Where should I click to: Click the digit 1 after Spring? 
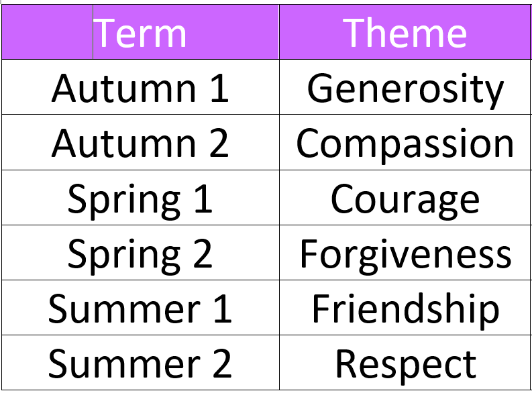pos(201,199)
